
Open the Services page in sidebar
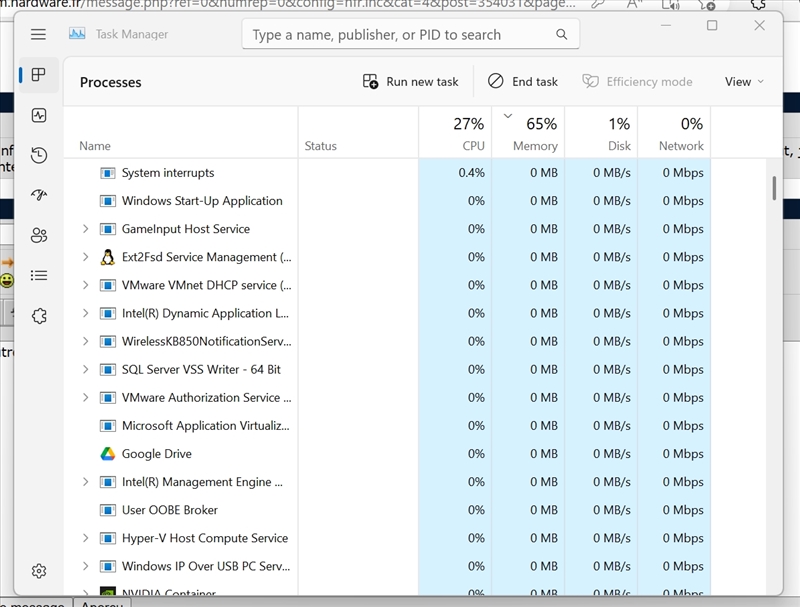pyautogui.click(x=39, y=316)
